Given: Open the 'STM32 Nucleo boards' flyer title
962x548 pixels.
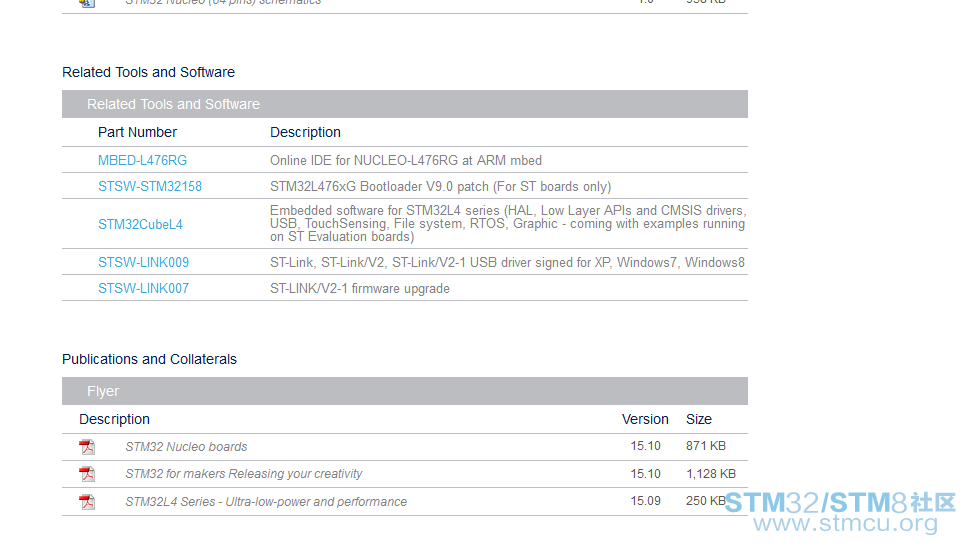Looking at the screenshot, I should point(187,447).
